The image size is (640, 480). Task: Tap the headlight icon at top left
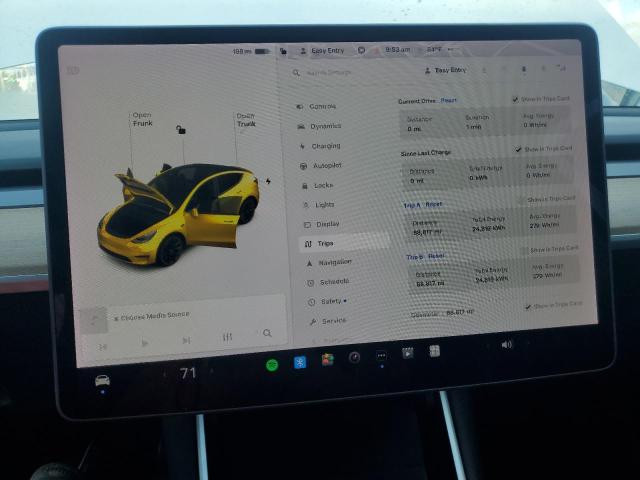point(73,71)
